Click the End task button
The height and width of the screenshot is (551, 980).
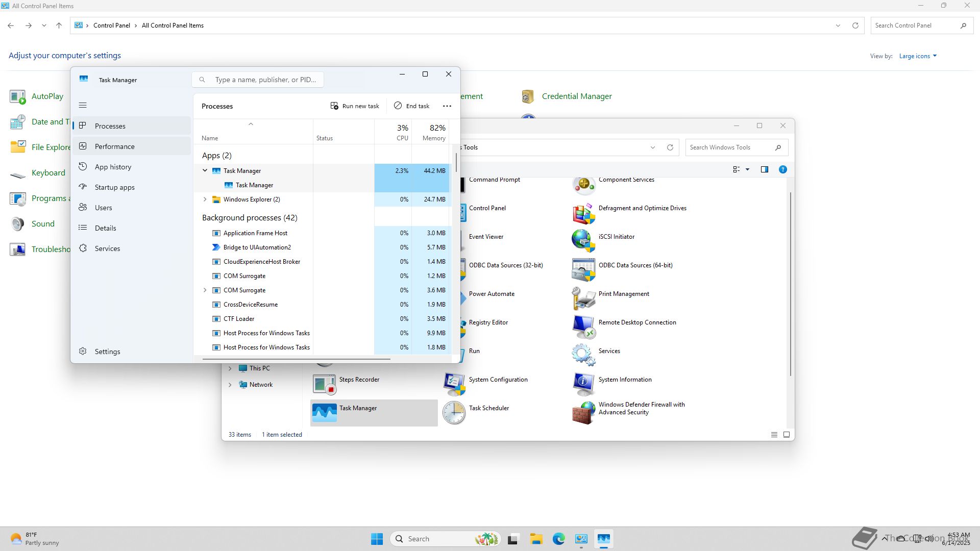point(411,106)
